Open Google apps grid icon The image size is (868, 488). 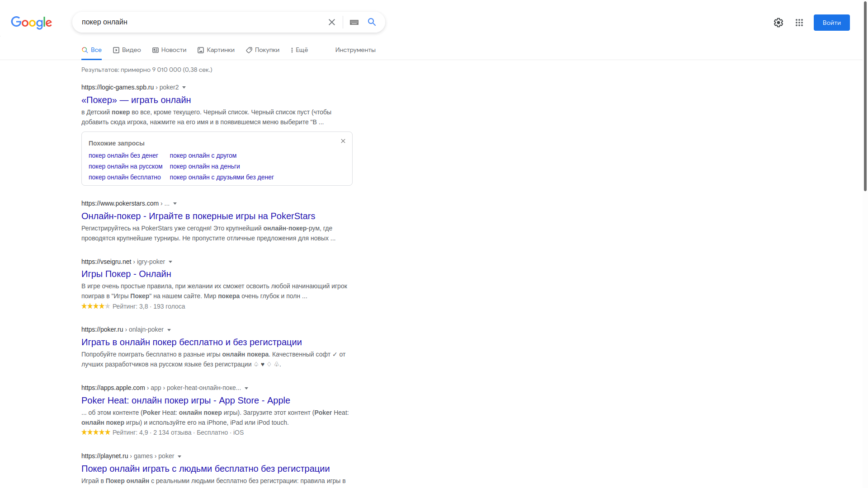pos(799,23)
